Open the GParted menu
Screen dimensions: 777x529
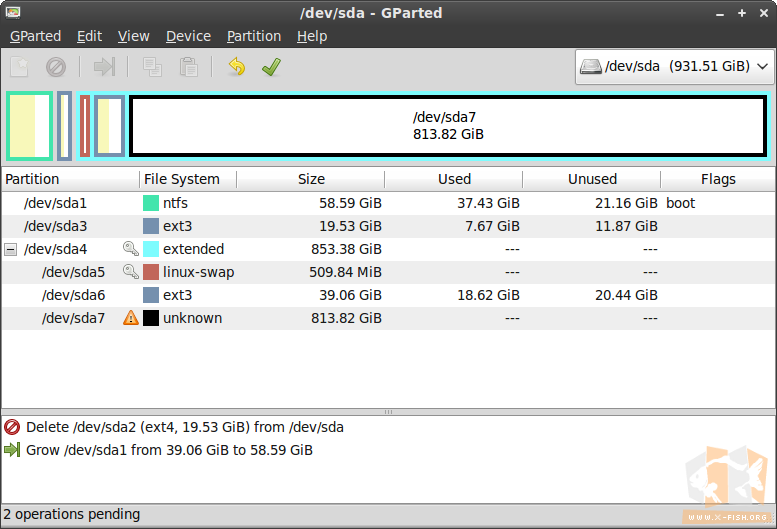35,36
